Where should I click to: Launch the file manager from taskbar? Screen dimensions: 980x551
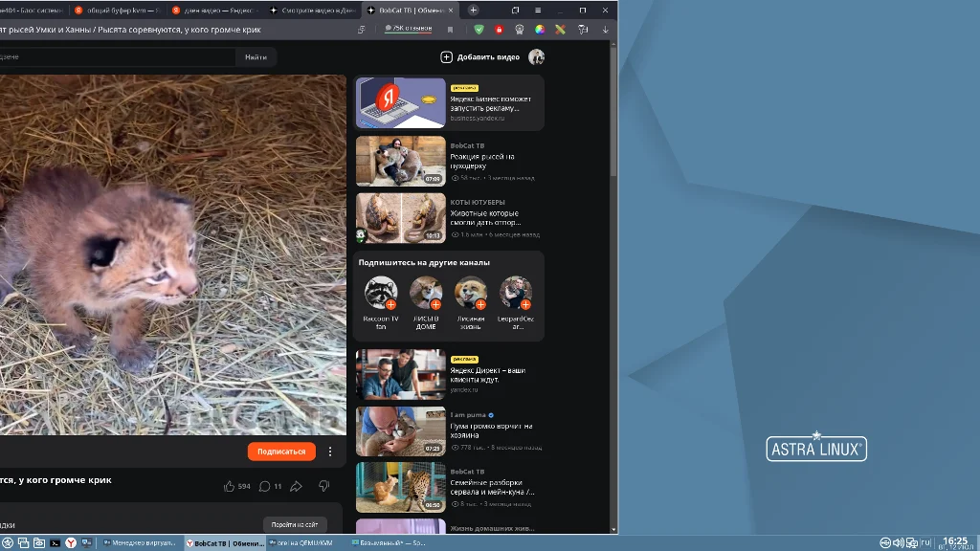tap(38, 543)
